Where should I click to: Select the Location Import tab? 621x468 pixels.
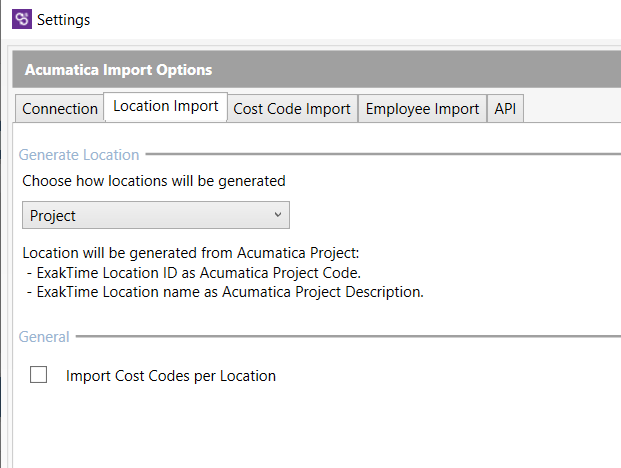166,106
